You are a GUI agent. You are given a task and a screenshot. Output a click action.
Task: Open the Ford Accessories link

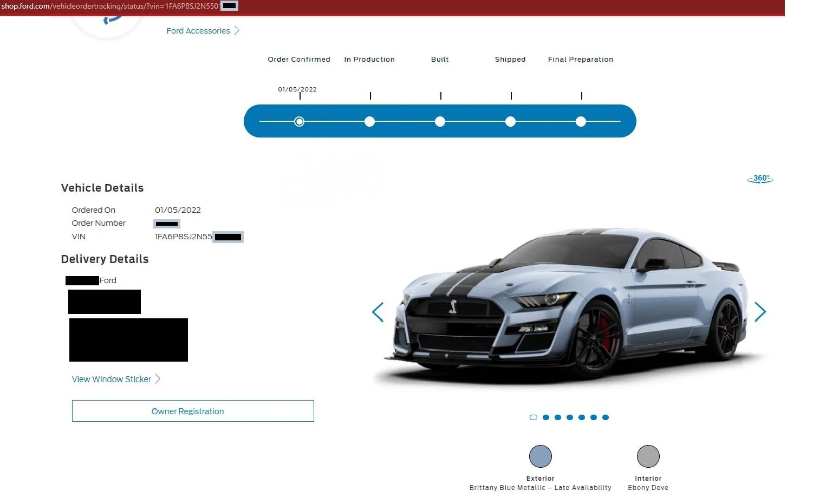(203, 31)
